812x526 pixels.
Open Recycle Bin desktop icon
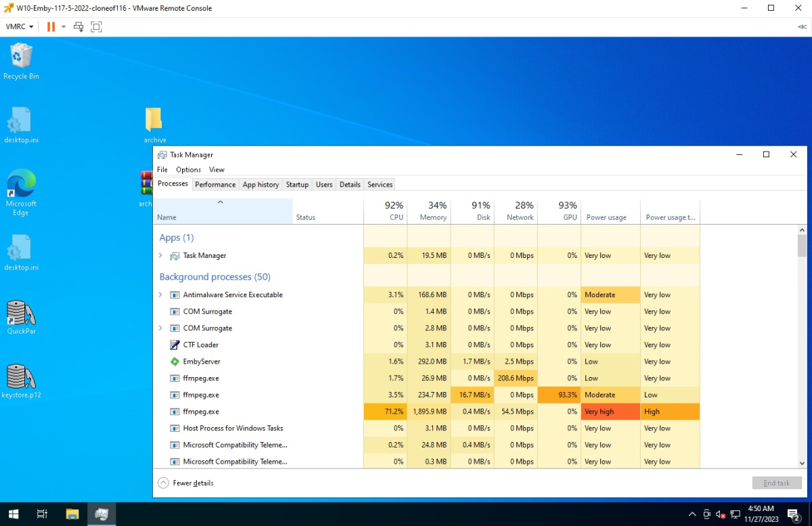[x=21, y=56]
